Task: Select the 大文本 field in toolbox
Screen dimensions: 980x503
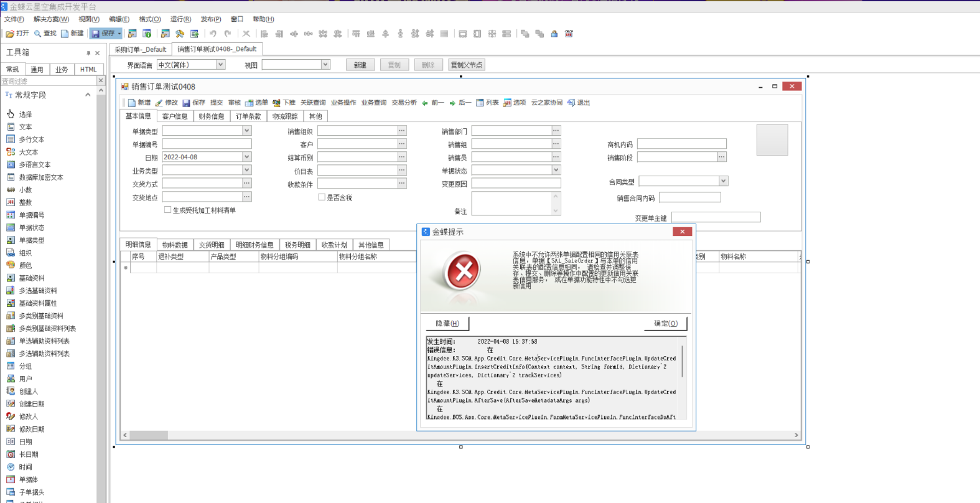Action: [28, 152]
